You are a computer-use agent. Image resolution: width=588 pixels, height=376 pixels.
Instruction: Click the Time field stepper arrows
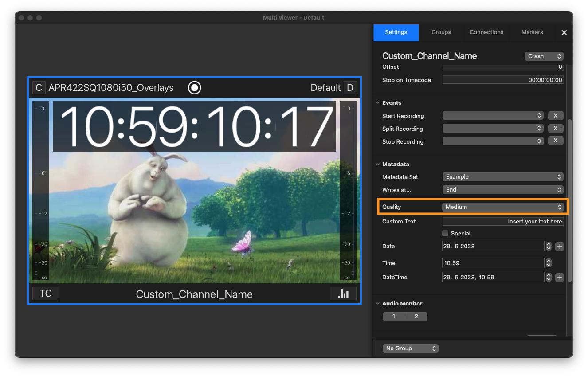(549, 263)
